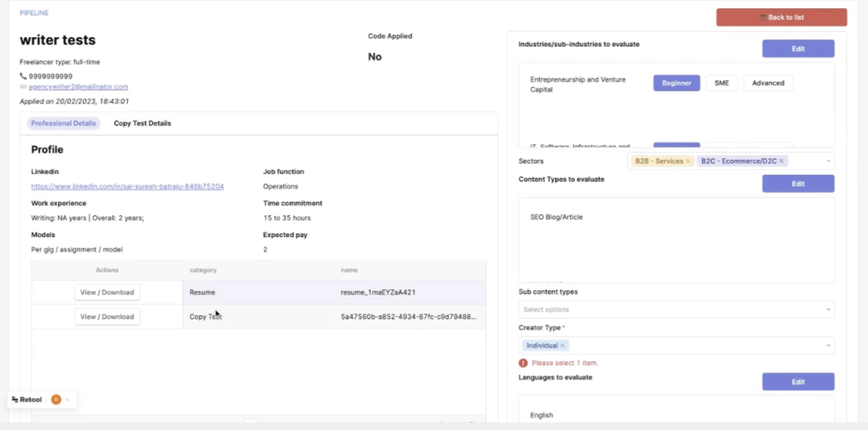
Task: Click the category column header
Action: tap(203, 270)
